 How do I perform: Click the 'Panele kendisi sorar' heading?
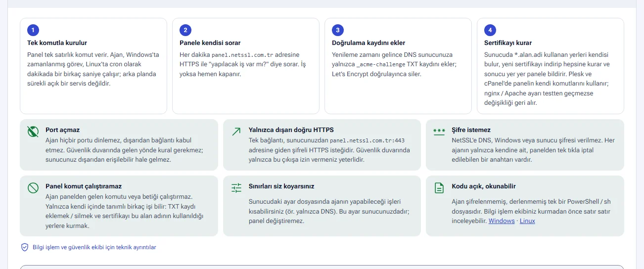click(x=210, y=43)
